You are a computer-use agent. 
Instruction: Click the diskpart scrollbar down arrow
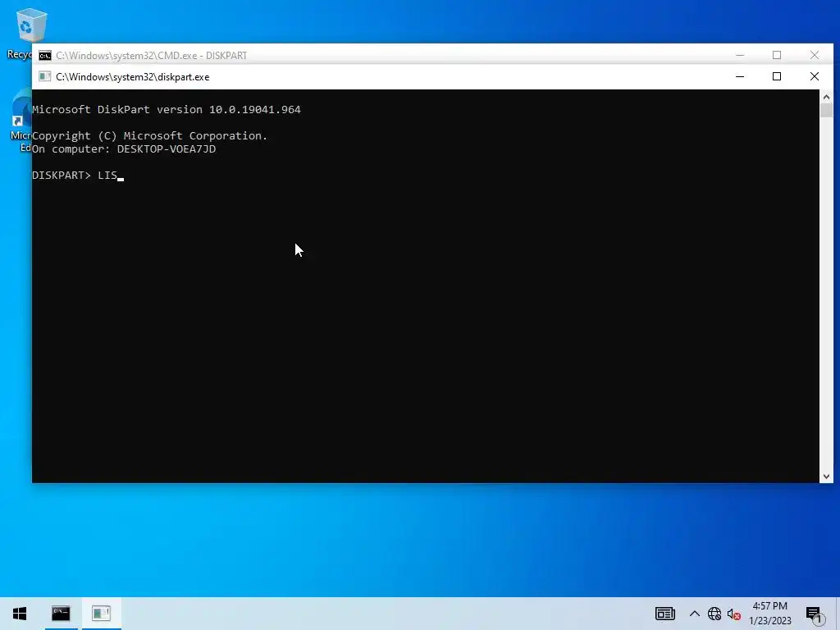pyautogui.click(x=826, y=476)
